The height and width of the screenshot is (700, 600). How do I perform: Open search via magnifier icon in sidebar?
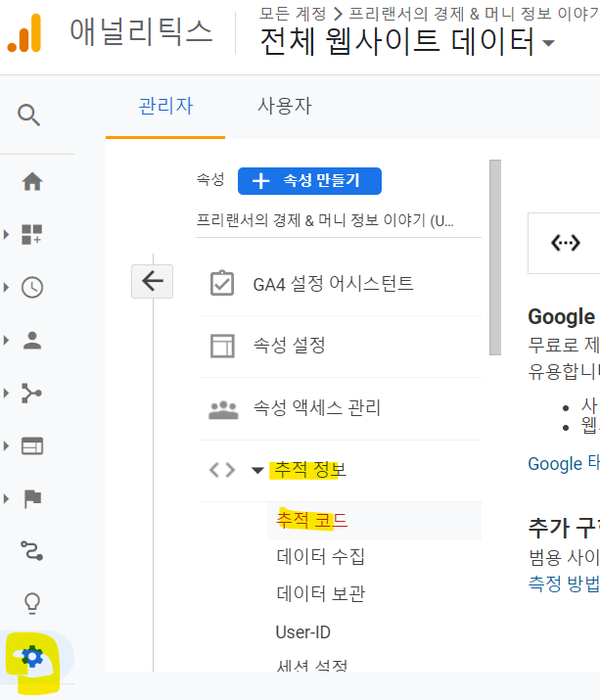click(29, 115)
